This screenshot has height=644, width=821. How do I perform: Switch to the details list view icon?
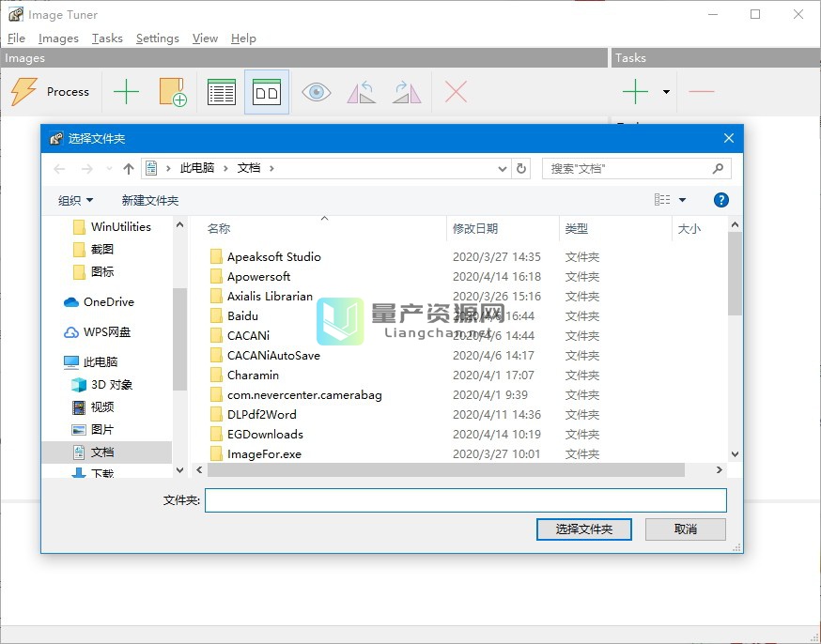tap(222, 92)
